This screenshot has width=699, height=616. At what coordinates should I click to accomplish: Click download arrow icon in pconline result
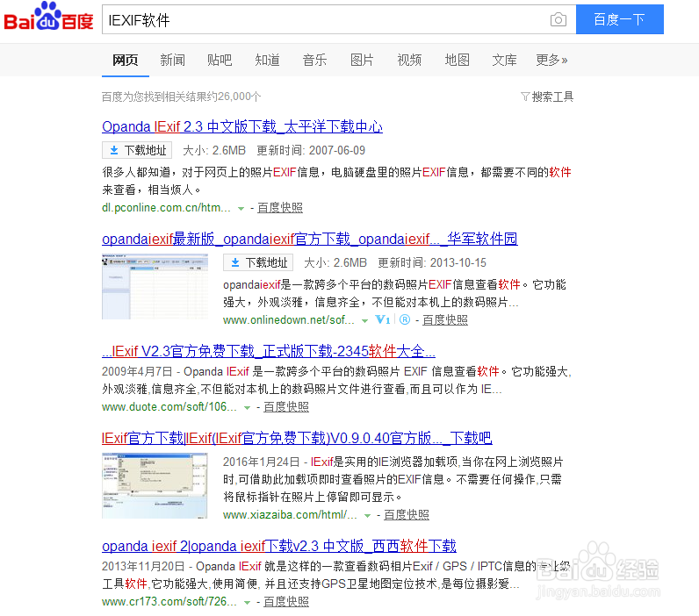click(x=114, y=151)
